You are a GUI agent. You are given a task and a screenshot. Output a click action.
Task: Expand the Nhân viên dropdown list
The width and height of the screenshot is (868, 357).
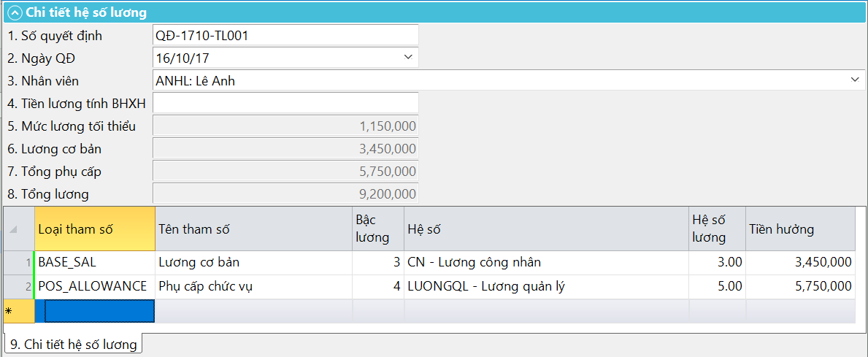[x=855, y=80]
